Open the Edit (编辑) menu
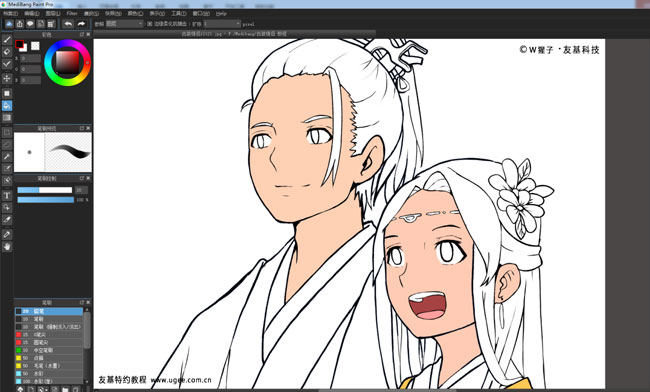 point(32,13)
